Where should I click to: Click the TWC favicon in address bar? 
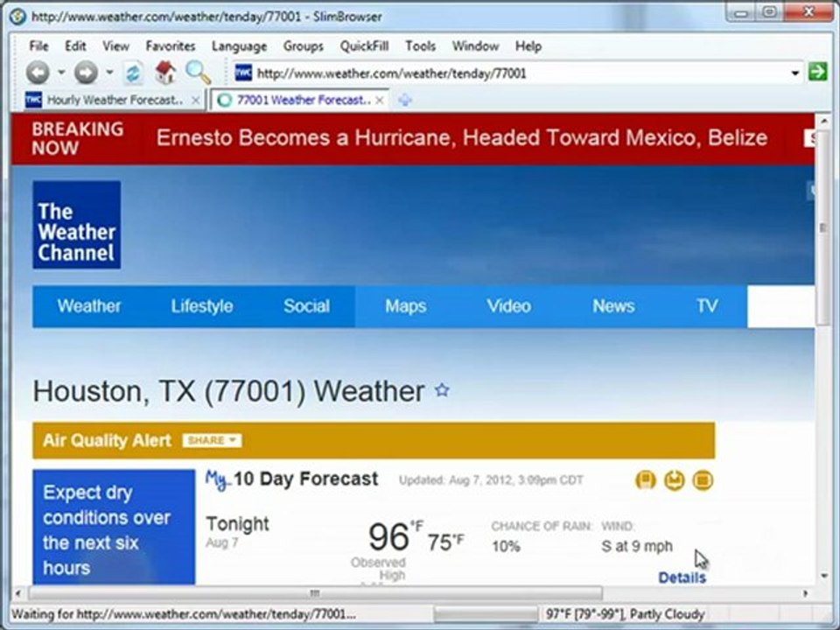tap(243, 73)
